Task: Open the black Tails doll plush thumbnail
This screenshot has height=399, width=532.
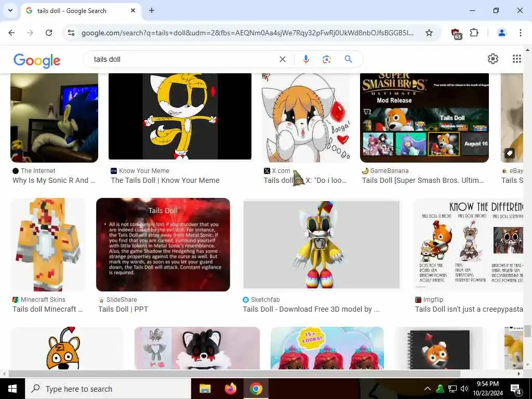Action: [197, 348]
